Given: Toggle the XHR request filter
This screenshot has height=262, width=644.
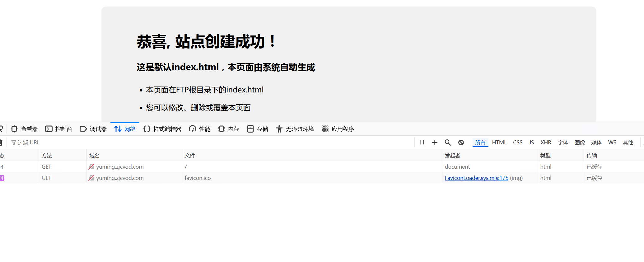Looking at the screenshot, I should pos(546,142).
